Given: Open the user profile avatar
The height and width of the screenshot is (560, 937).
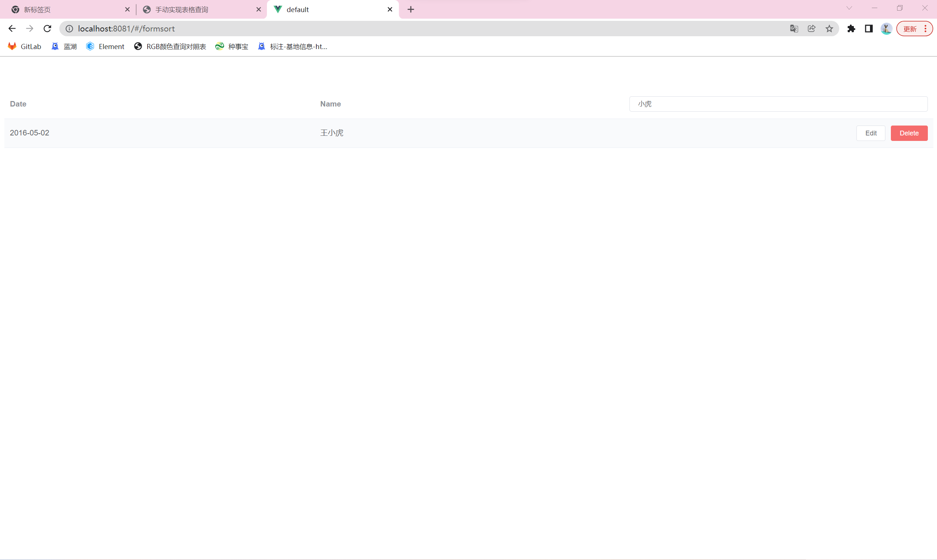Looking at the screenshot, I should point(886,29).
